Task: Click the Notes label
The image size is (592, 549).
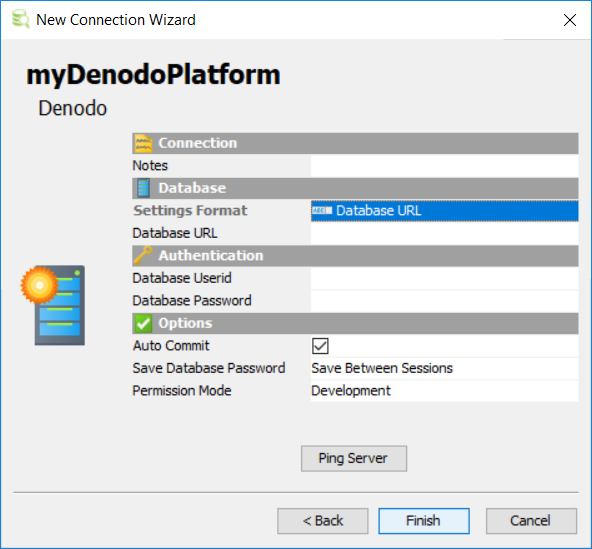Action: point(150,166)
